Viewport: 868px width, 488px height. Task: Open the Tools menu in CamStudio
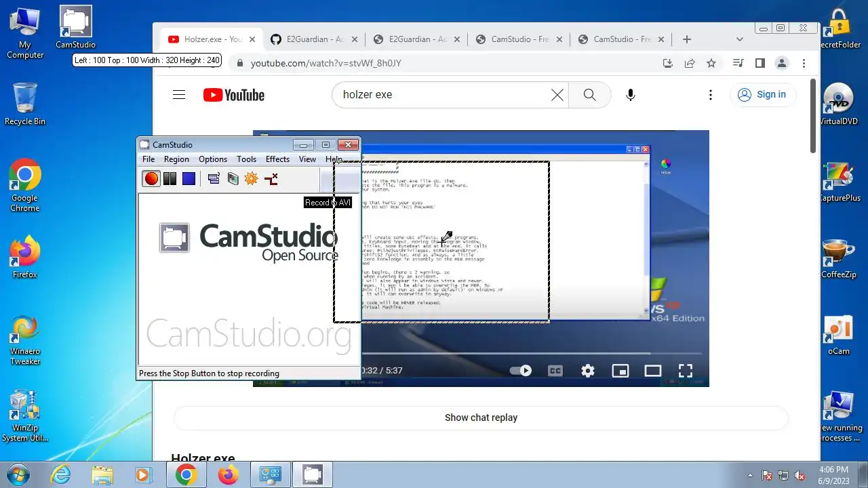click(x=246, y=159)
